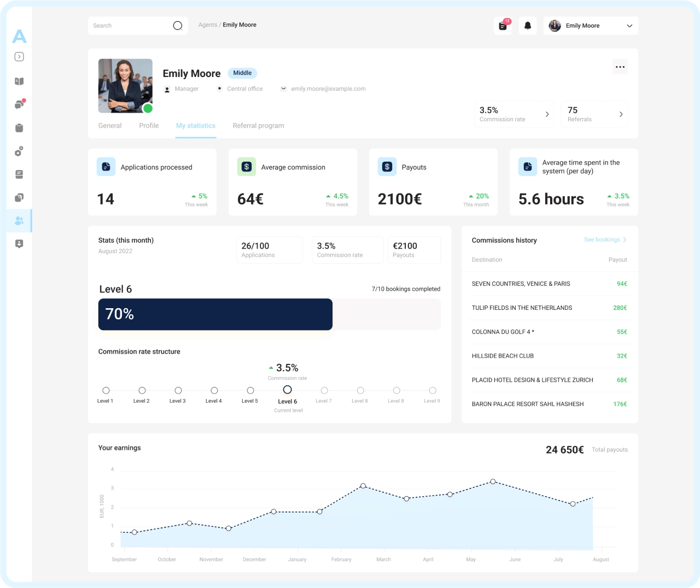The width and height of the screenshot is (700, 588).
Task: Switch to the General tab
Action: pyautogui.click(x=110, y=126)
